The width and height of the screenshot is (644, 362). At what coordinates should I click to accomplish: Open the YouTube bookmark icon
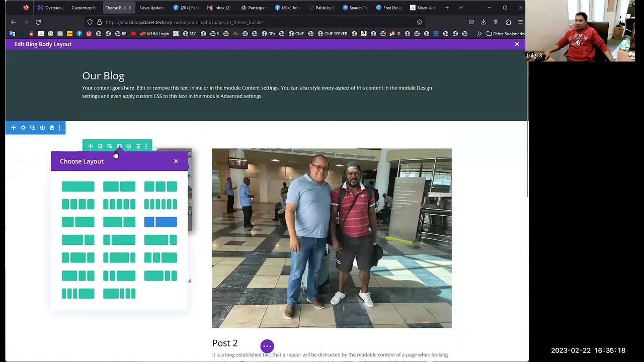133,34
